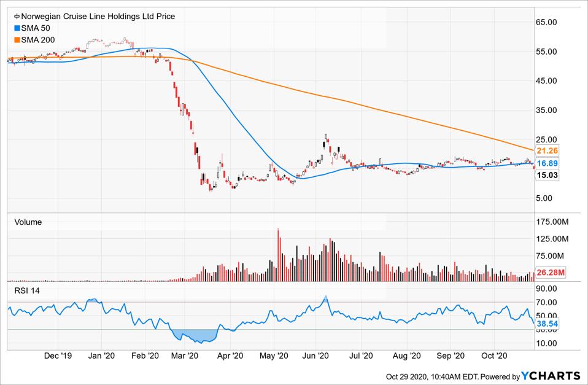The image size is (588, 385).
Task: Click the 38.54 RSI value tag
Action: pyautogui.click(x=547, y=324)
